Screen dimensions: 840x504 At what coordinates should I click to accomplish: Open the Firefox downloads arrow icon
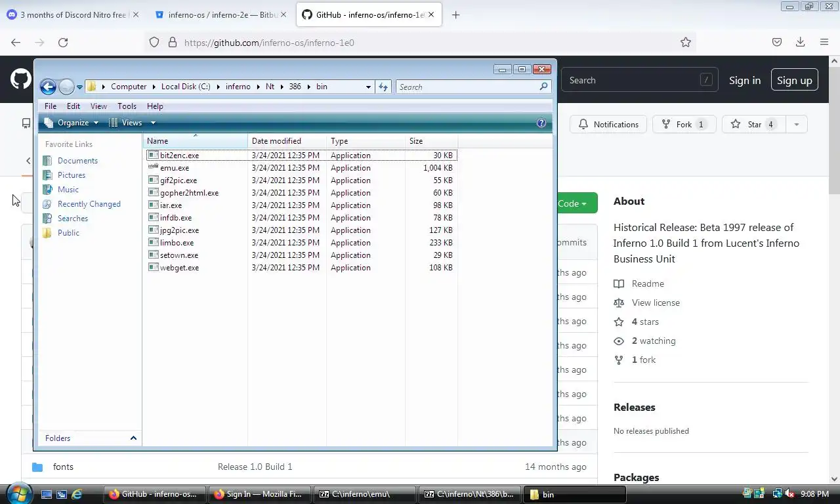click(800, 43)
